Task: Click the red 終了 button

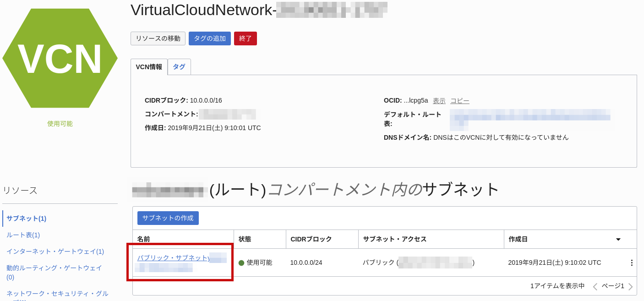Action: (245, 38)
